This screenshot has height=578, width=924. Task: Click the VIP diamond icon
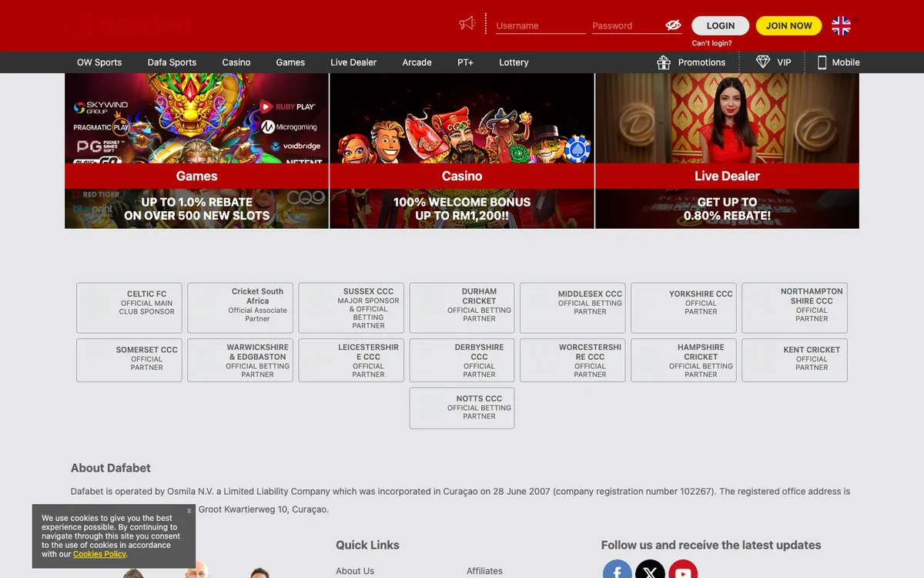click(763, 62)
